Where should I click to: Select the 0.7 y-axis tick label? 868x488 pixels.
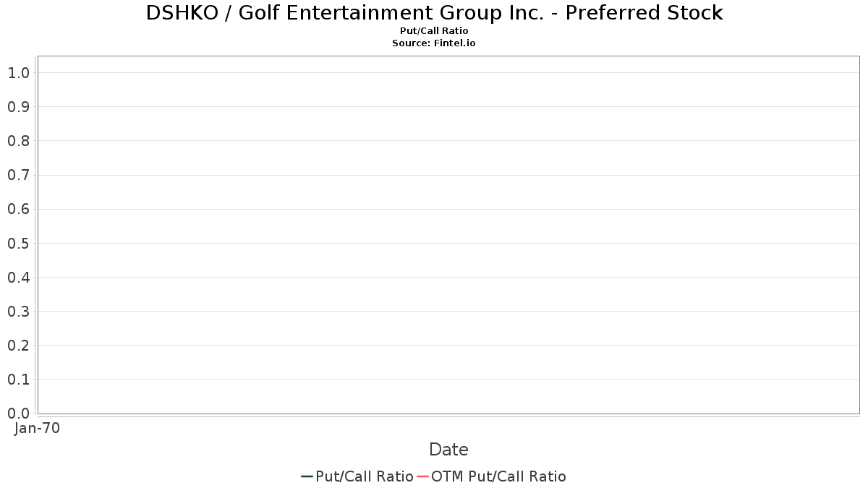point(18,175)
